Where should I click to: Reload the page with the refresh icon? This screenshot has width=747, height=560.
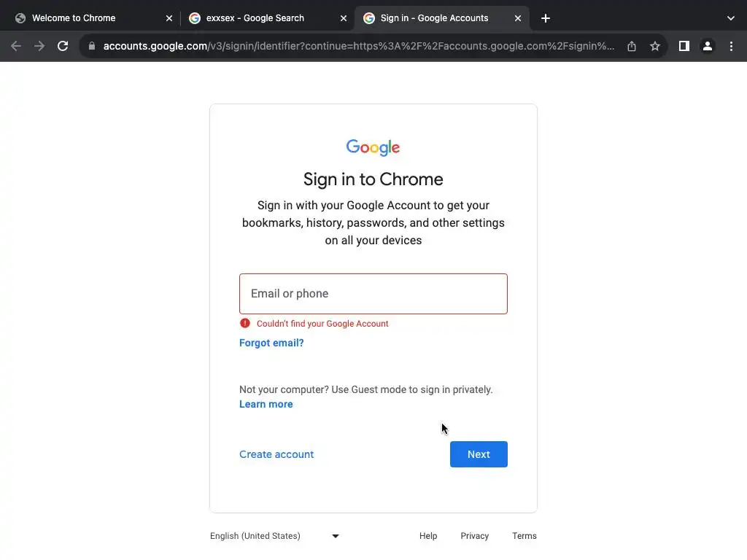pyautogui.click(x=63, y=46)
